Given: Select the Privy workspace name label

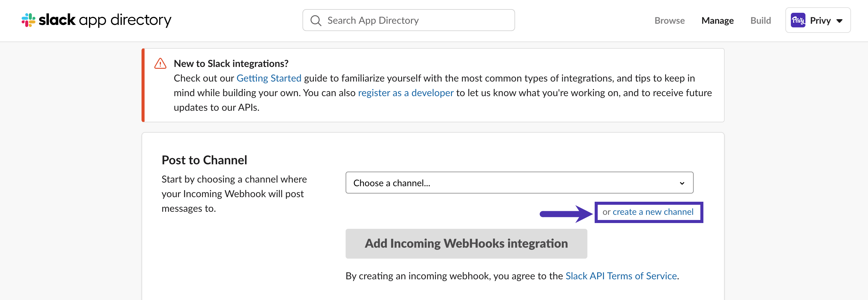Looking at the screenshot, I should point(820,21).
